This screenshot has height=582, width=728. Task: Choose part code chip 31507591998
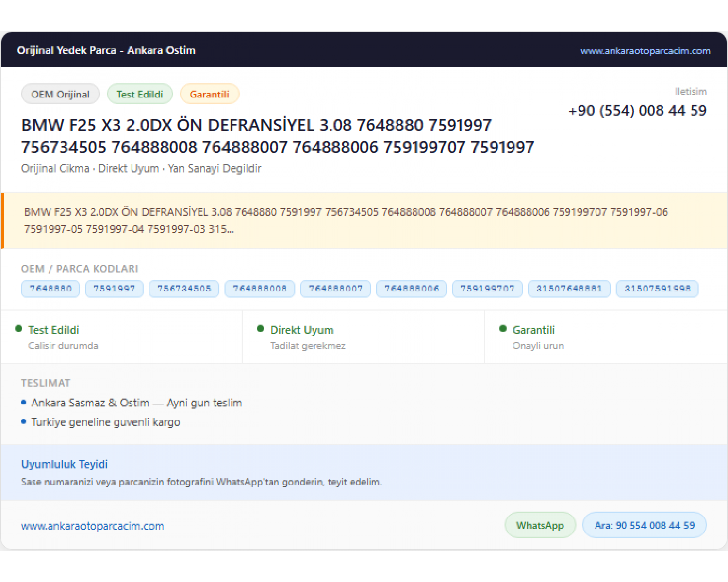[x=657, y=289]
